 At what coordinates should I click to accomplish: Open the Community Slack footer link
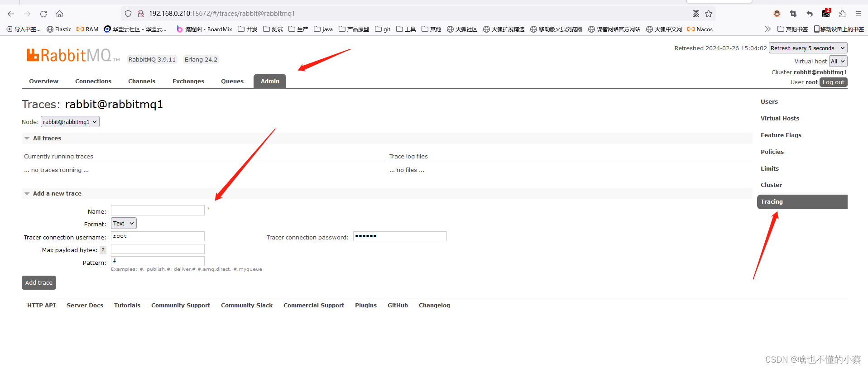click(247, 306)
